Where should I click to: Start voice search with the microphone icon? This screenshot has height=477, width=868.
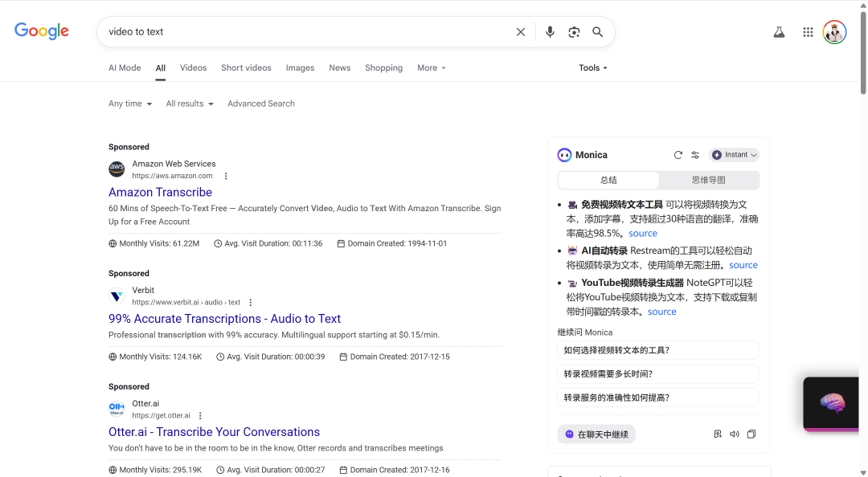550,32
